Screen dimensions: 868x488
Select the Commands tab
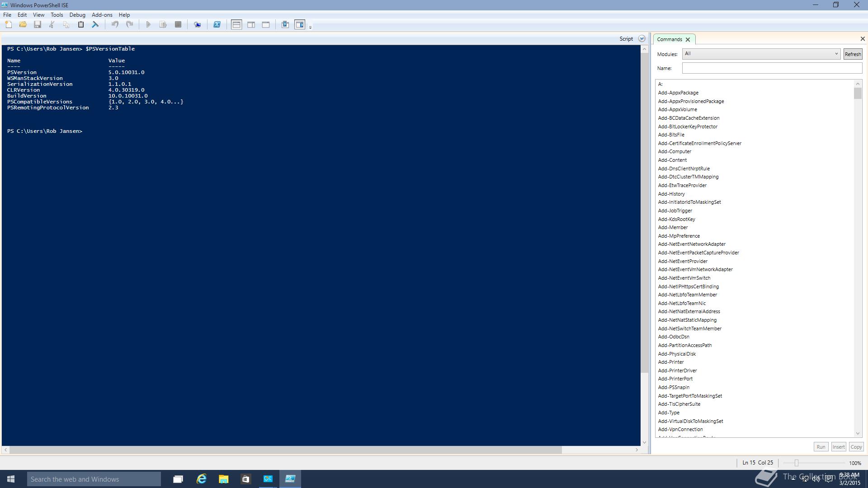pos(670,39)
